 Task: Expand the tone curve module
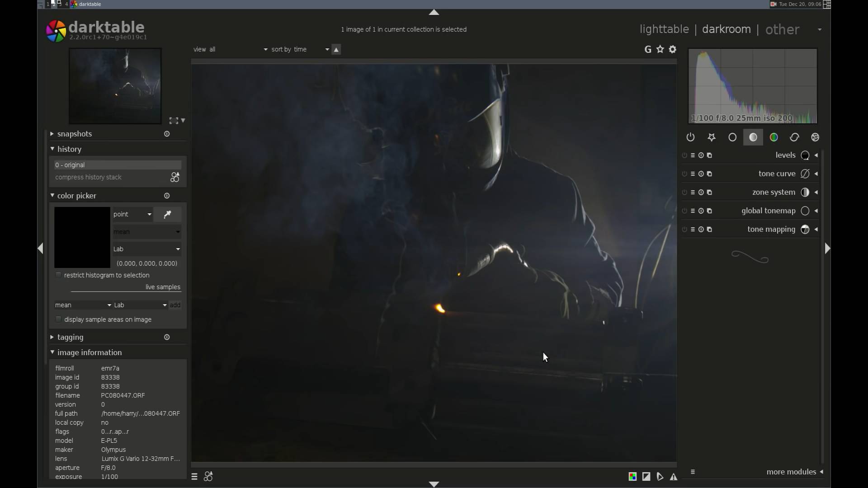point(777,174)
